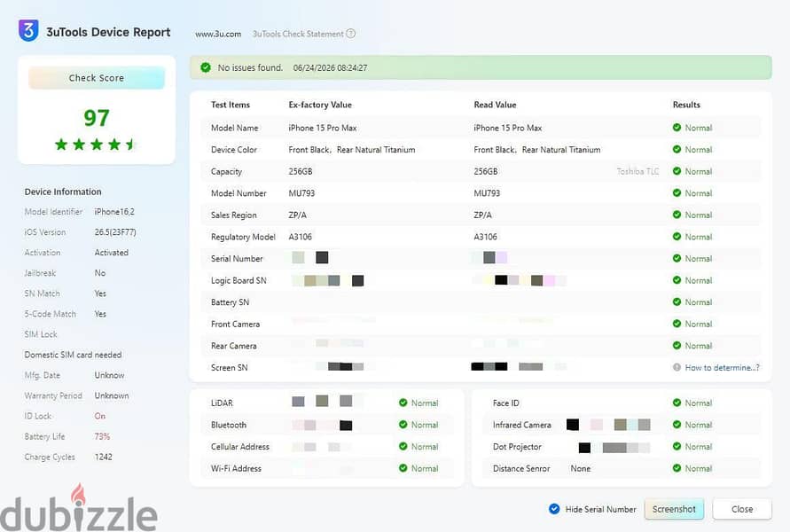
Task: Click the Normal check icon for Wi-Fi Address
Action: click(403, 468)
